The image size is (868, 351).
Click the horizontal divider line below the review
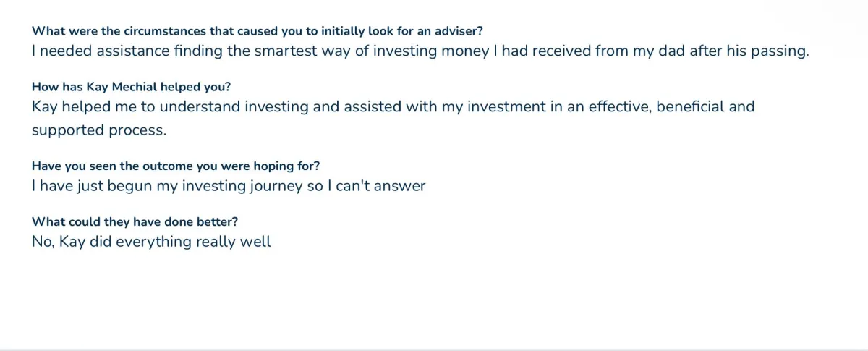(x=434, y=350)
